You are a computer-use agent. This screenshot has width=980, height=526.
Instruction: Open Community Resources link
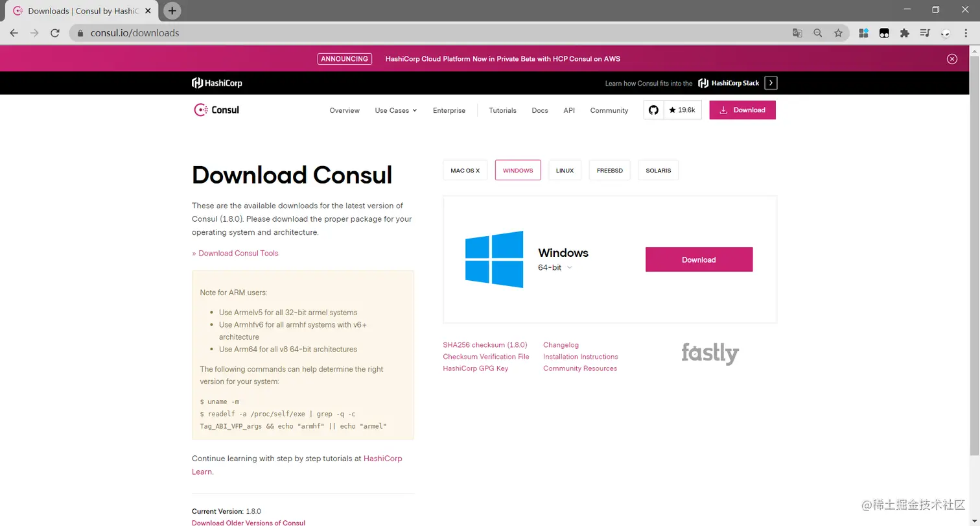point(580,368)
